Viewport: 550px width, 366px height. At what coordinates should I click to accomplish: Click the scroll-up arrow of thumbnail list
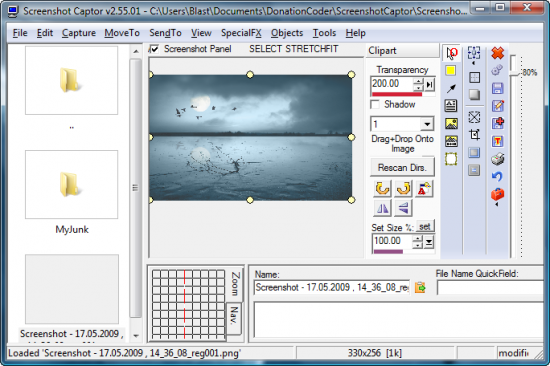[136, 52]
